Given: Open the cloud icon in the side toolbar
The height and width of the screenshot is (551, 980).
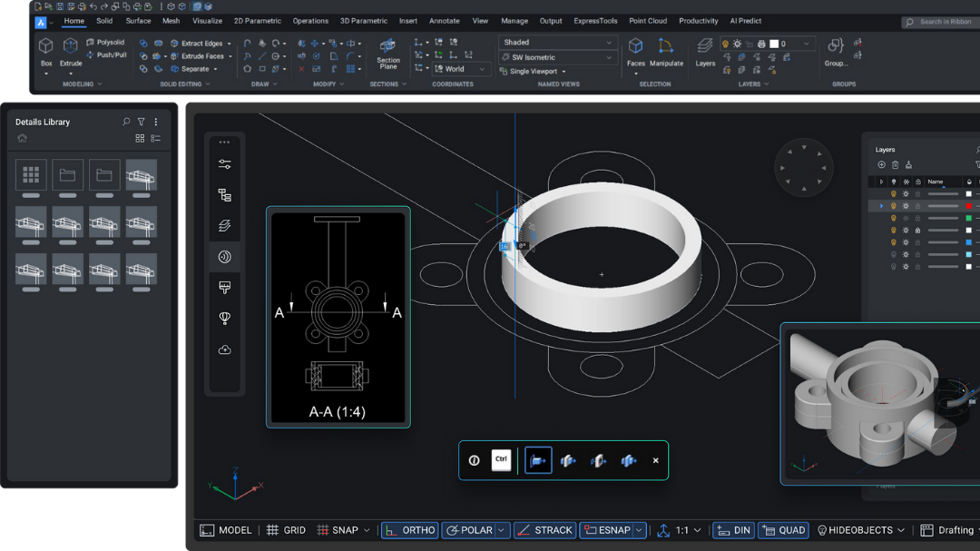Looking at the screenshot, I should tap(225, 349).
